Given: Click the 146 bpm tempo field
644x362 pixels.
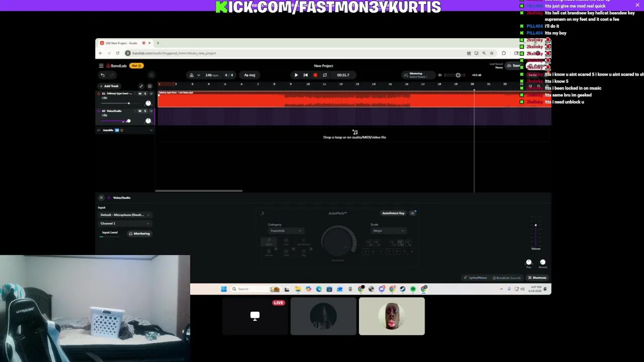Looking at the screenshot, I should click(x=211, y=75).
